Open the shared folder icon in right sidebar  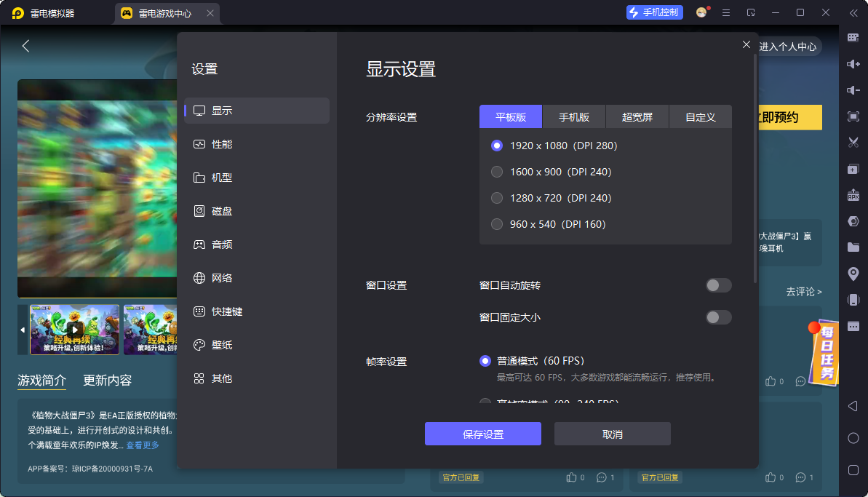tap(853, 247)
